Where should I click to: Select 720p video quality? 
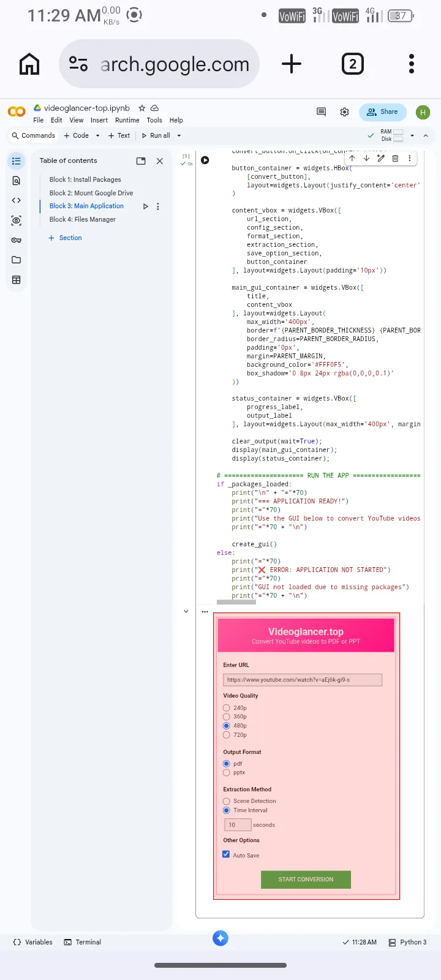click(227, 735)
